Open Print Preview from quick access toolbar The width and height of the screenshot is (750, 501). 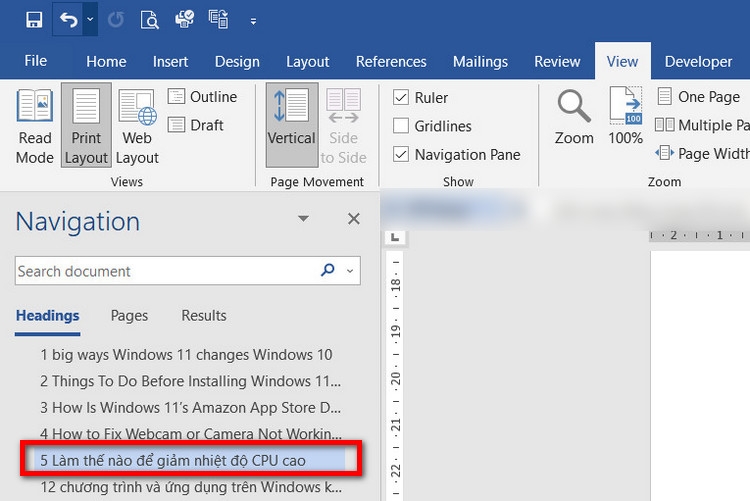pos(149,19)
